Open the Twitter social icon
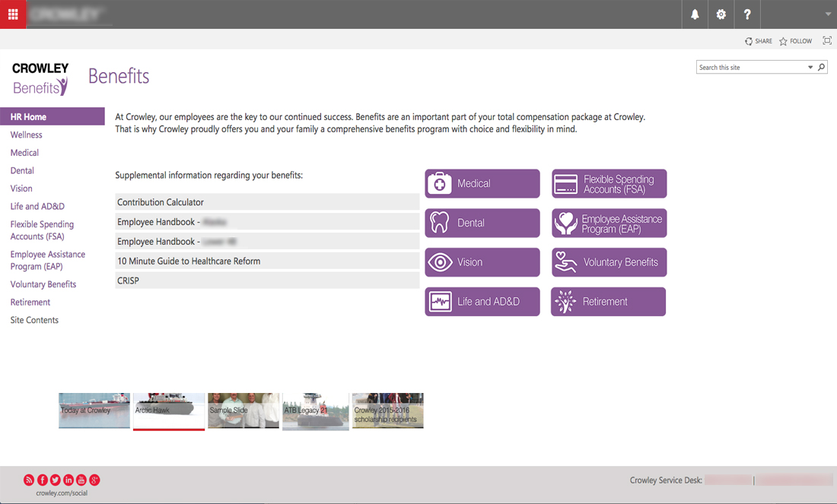Screen dimensions: 837x504 55,480
